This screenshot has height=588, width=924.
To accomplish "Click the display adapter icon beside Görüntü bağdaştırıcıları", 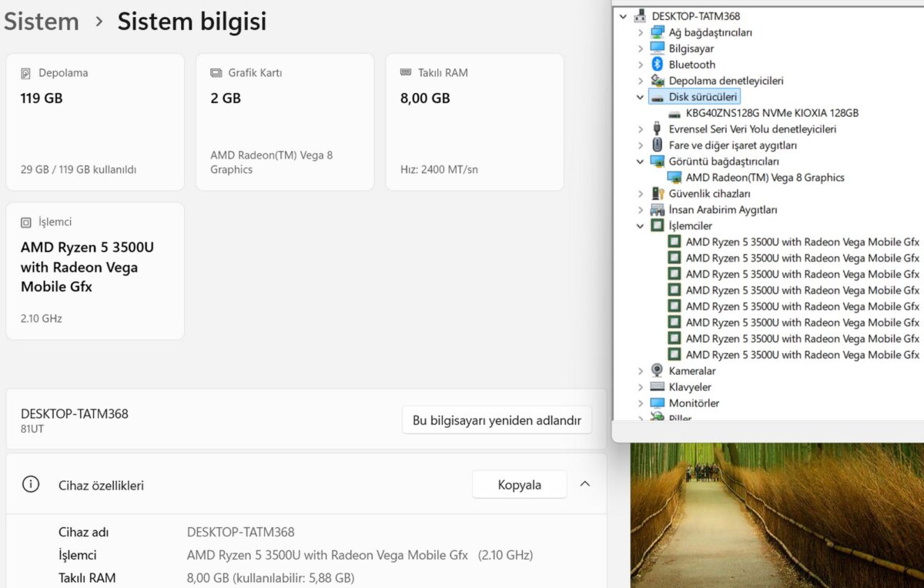I will (x=657, y=162).
